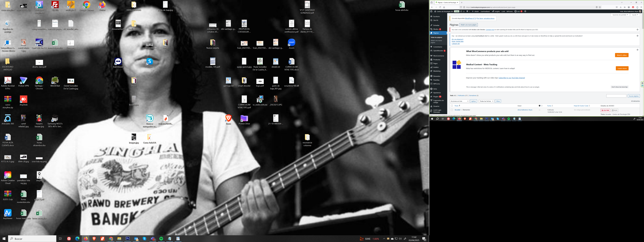This screenshot has height=242, width=644.
Task: Open comments bubble in admin bar
Action: point(468,11)
